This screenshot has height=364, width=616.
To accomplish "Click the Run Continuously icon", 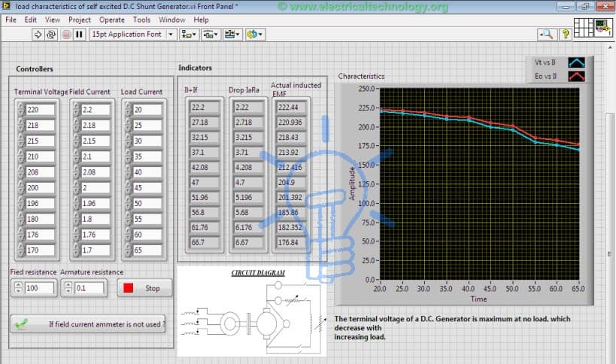I will pos(51,35).
